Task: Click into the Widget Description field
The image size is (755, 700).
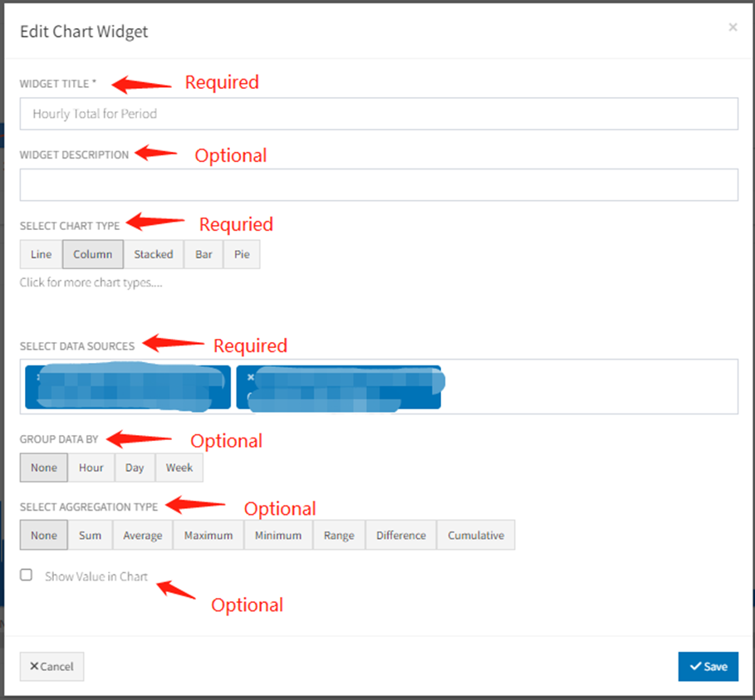Action: point(379,184)
